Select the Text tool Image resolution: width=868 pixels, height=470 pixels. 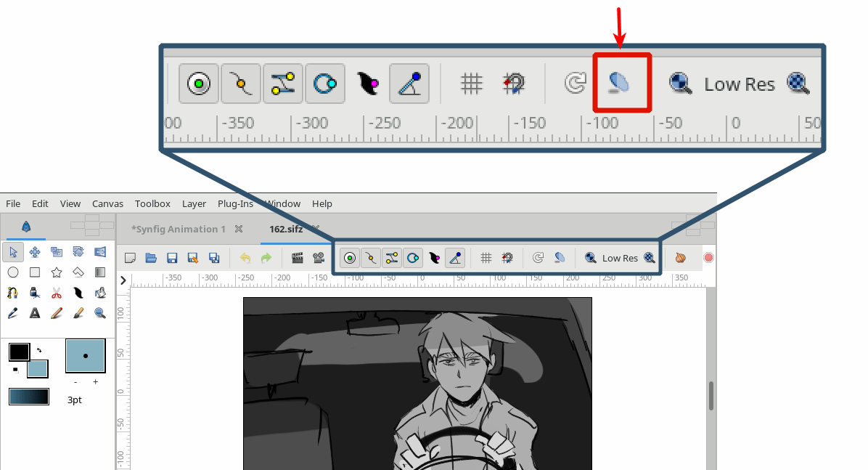[x=35, y=313]
